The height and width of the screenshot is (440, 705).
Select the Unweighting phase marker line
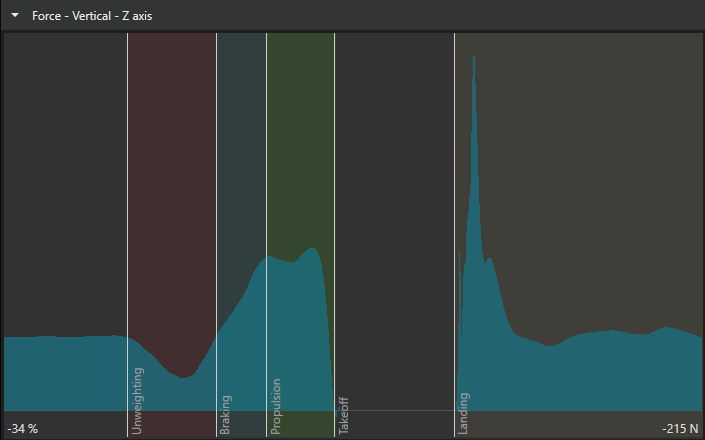point(128,234)
